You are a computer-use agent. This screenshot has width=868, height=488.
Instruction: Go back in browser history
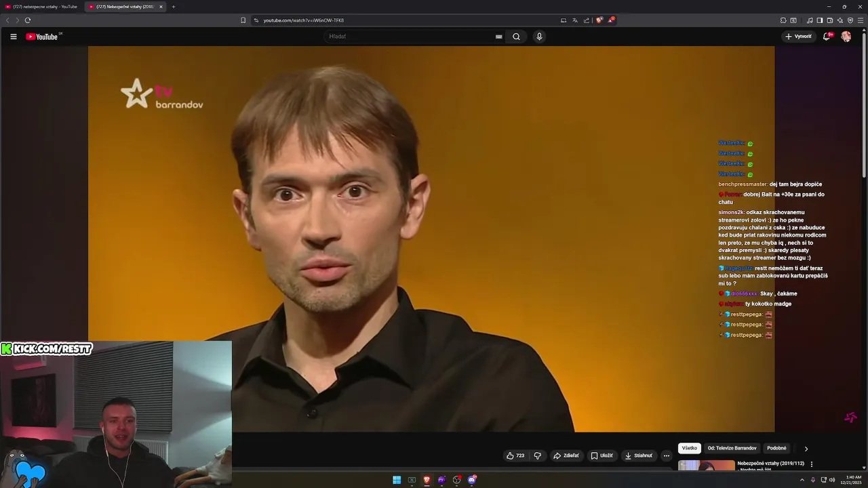7,20
